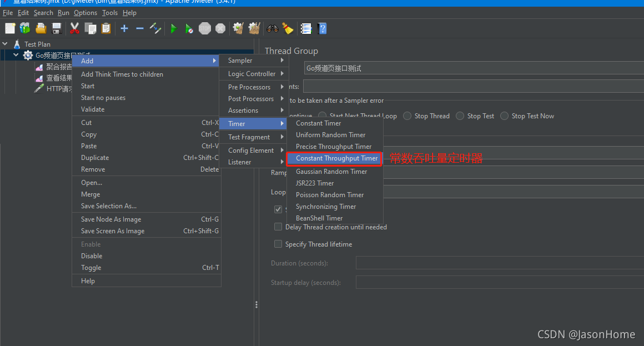Start the test with green play icon
Image resolution: width=644 pixels, height=346 pixels.
click(x=173, y=28)
